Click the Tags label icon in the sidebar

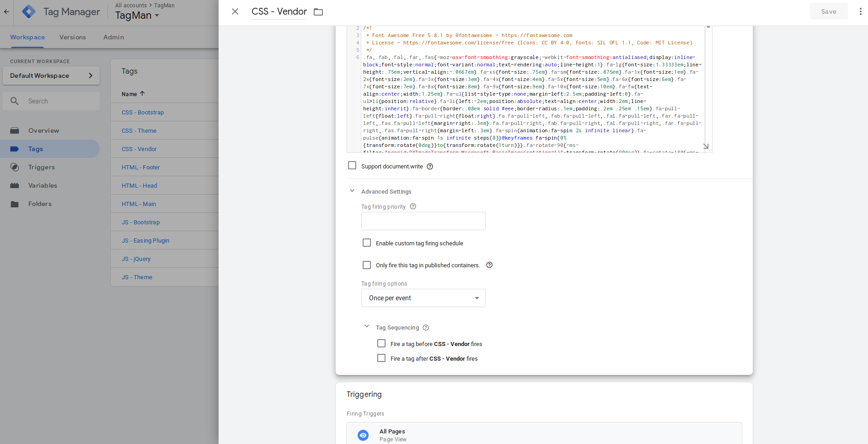15,149
